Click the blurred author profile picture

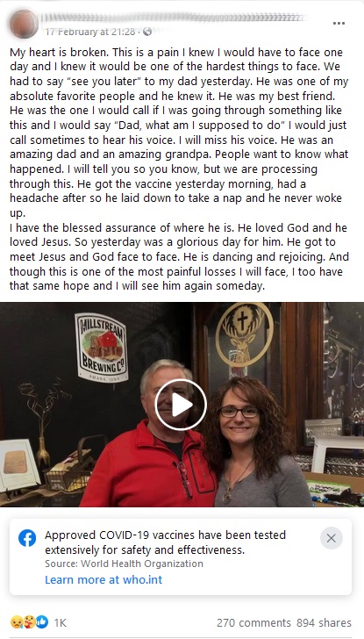(24, 24)
